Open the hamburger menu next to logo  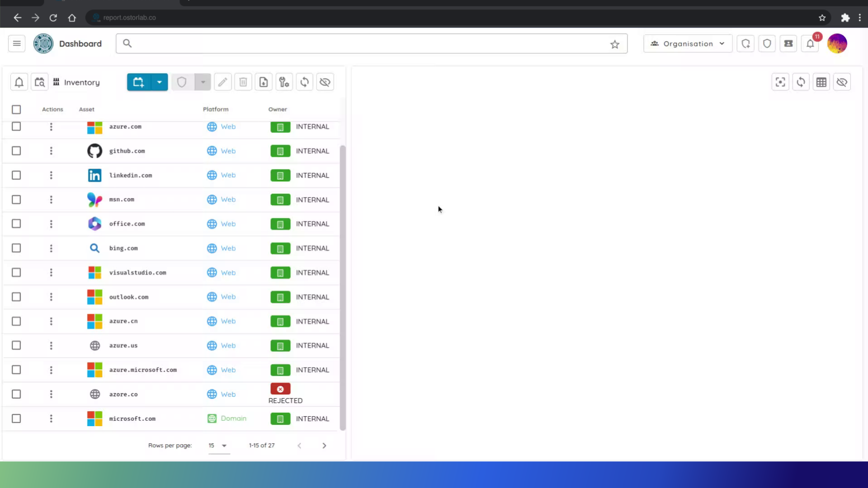17,44
